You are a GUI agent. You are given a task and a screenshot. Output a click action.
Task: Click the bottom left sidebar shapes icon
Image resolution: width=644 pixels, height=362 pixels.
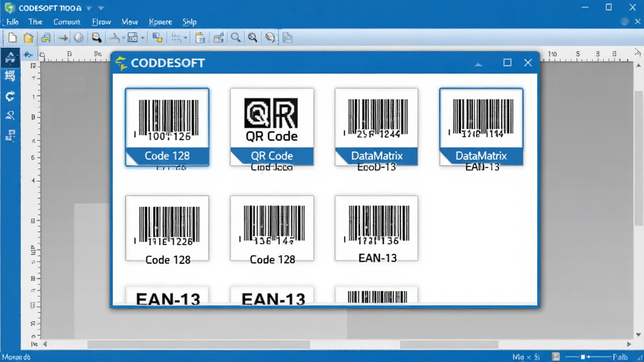pyautogui.click(x=10, y=135)
